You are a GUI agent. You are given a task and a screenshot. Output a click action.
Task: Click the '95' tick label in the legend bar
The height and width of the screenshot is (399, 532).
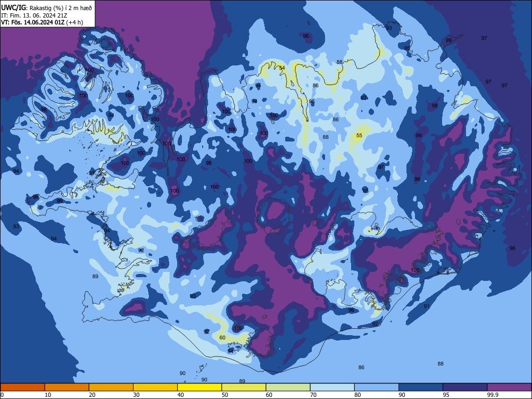tap(446, 395)
